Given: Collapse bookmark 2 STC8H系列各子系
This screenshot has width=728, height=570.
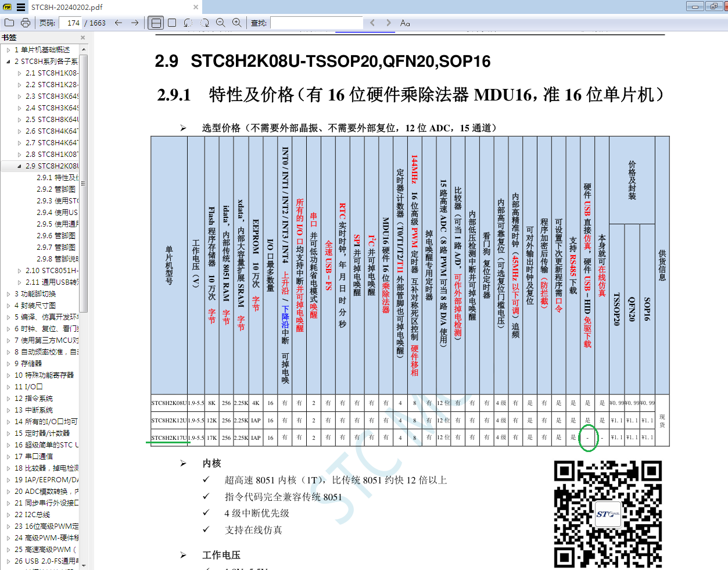Looking at the screenshot, I should click(8, 62).
